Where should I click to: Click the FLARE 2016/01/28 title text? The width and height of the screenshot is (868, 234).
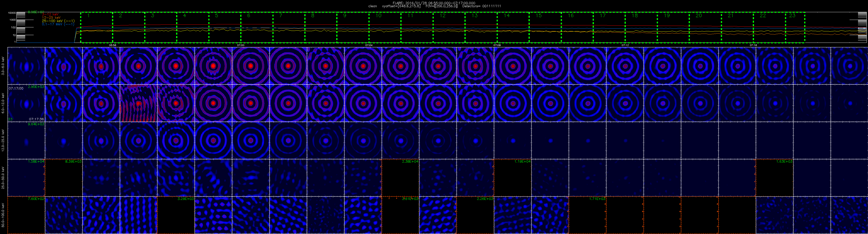[x=434, y=3]
